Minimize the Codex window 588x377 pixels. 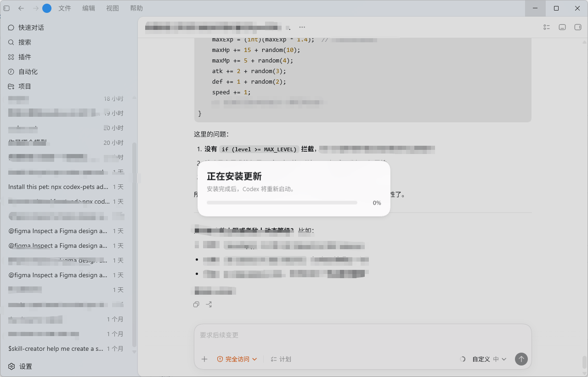[536, 8]
